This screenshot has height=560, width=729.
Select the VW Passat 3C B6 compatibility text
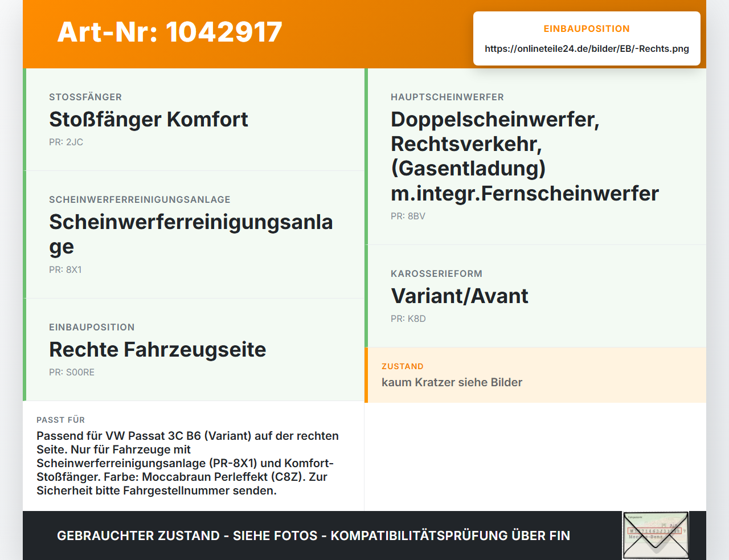(188, 463)
